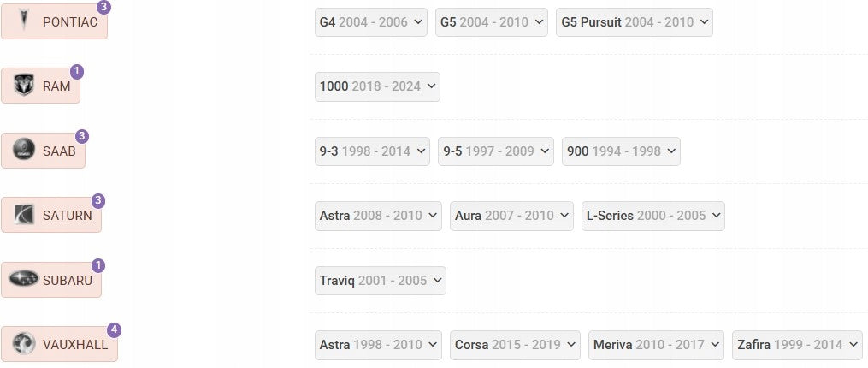The width and height of the screenshot is (868, 368).
Task: Click the purple 3 badge on Saab
Action: (x=82, y=136)
